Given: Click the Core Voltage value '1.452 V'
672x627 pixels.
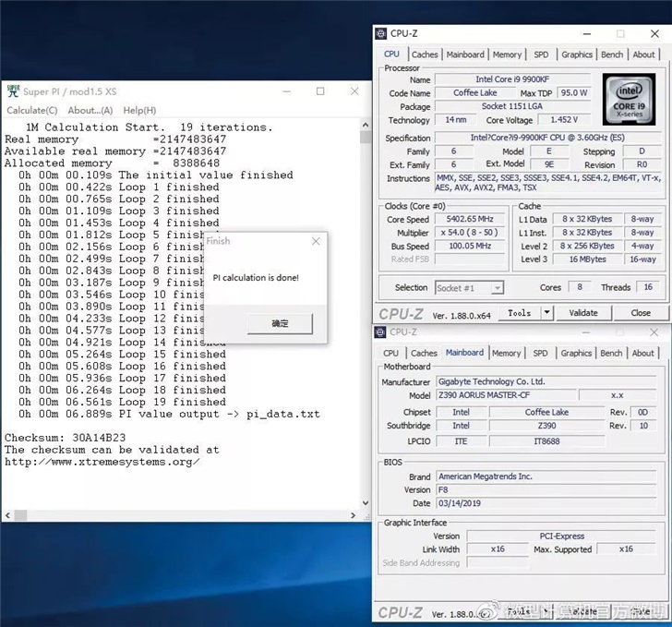Looking at the screenshot, I should click(564, 120).
